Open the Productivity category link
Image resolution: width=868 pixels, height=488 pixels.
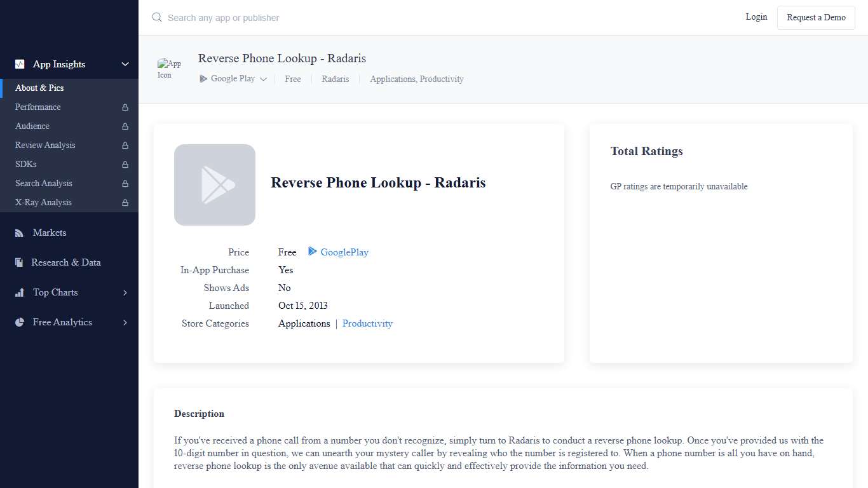pyautogui.click(x=367, y=323)
